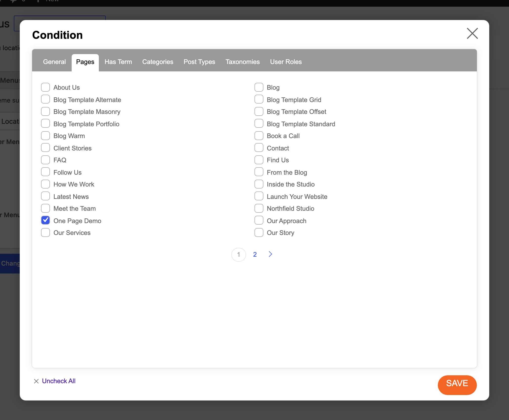
Task: Tick the Meet the Team checkbox
Action: pos(45,208)
